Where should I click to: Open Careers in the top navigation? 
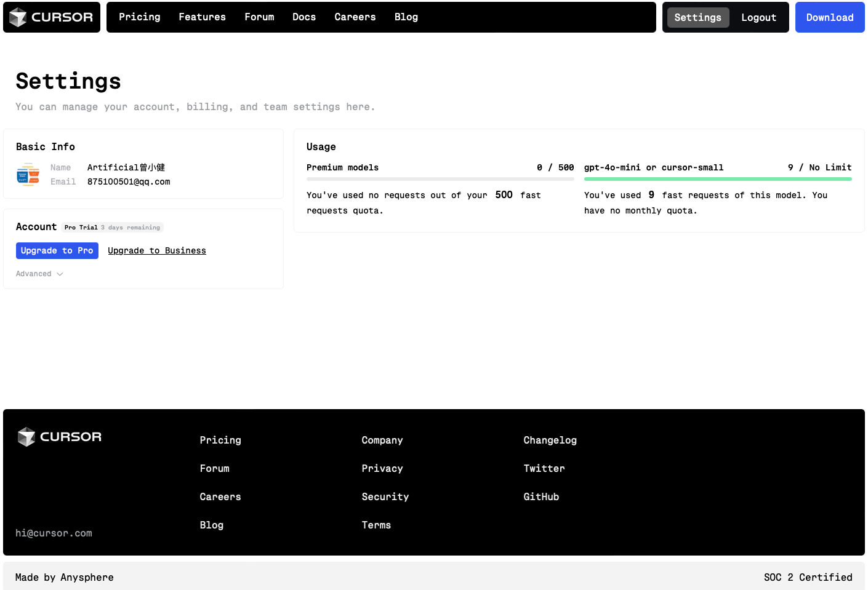point(355,17)
